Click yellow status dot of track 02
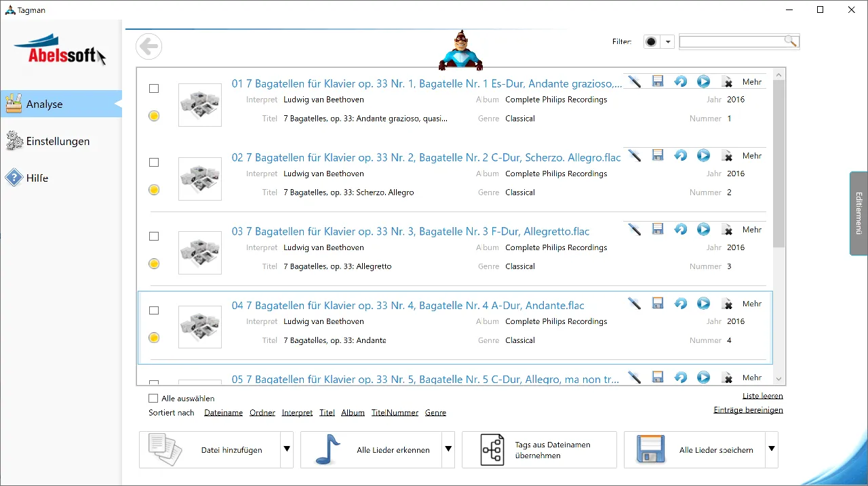Screen dimensions: 868x486 pyautogui.click(x=154, y=190)
